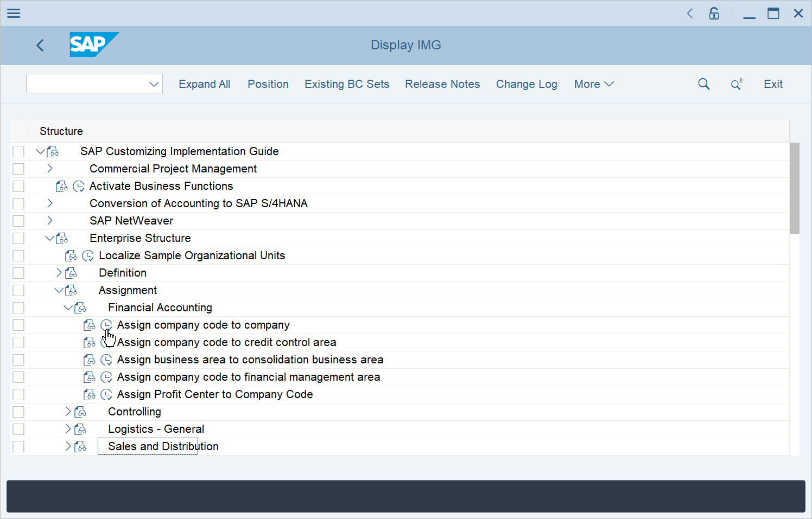The width and height of the screenshot is (812, 519).
Task: Click Position button
Action: 268,84
